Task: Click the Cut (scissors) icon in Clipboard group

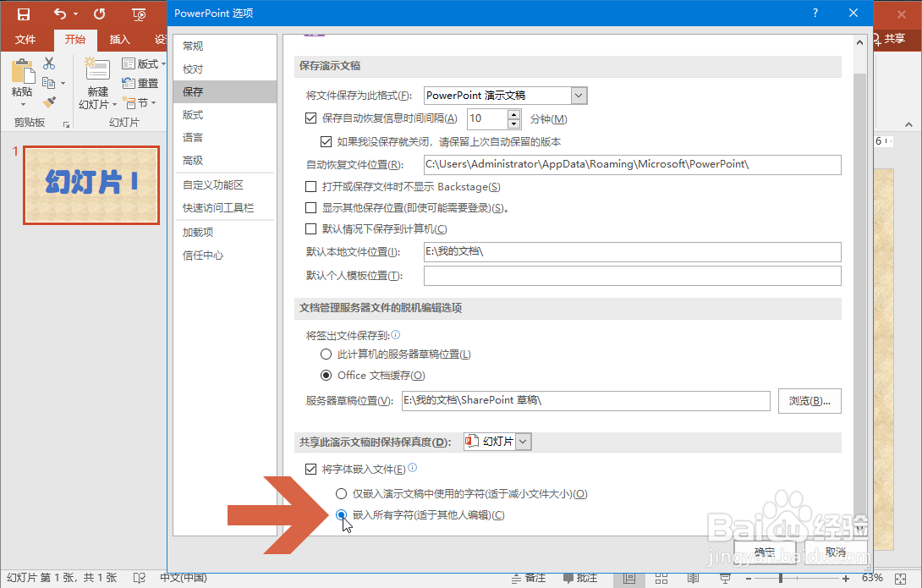Action: (48, 63)
